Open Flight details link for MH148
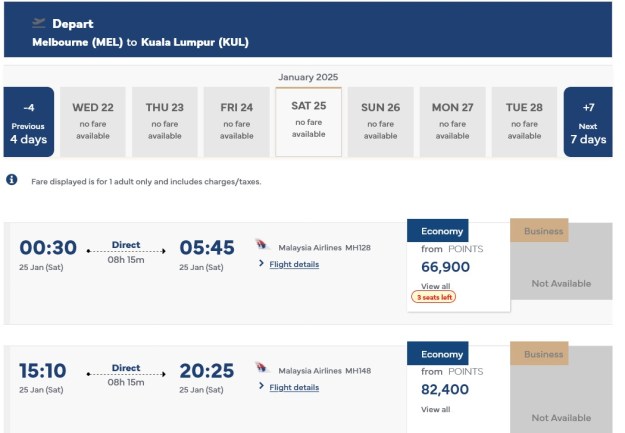 click(294, 387)
